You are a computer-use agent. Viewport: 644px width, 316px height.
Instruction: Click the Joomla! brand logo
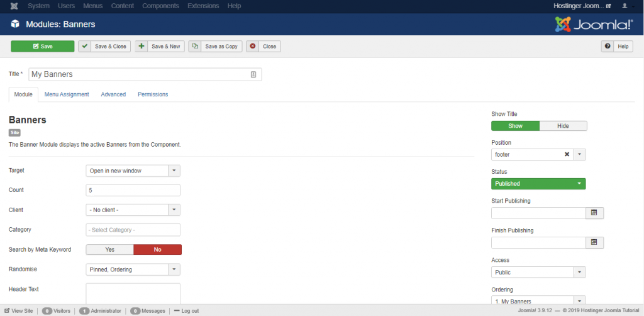594,25
